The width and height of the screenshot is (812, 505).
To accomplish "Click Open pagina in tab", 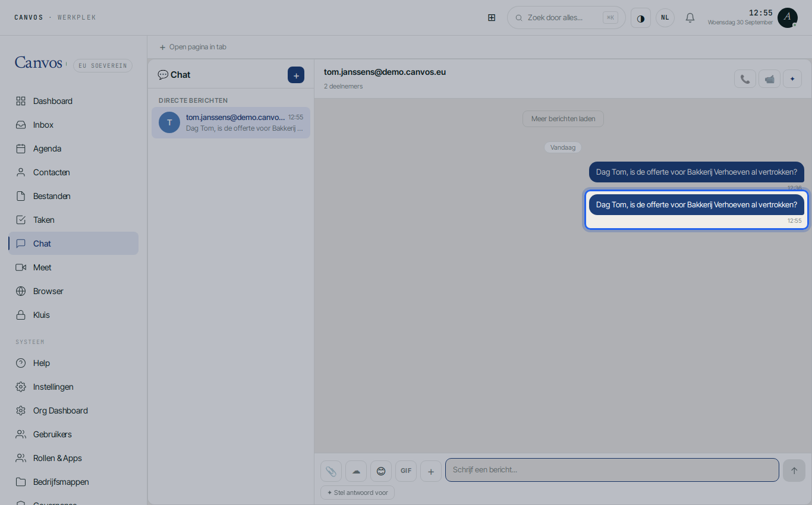I will [193, 47].
